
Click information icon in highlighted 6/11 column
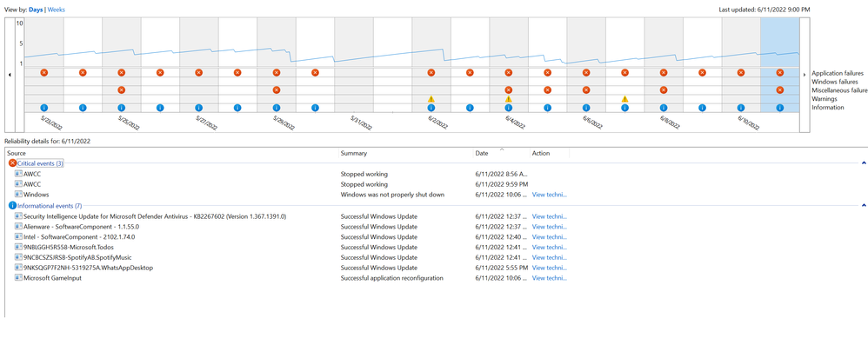tap(780, 108)
